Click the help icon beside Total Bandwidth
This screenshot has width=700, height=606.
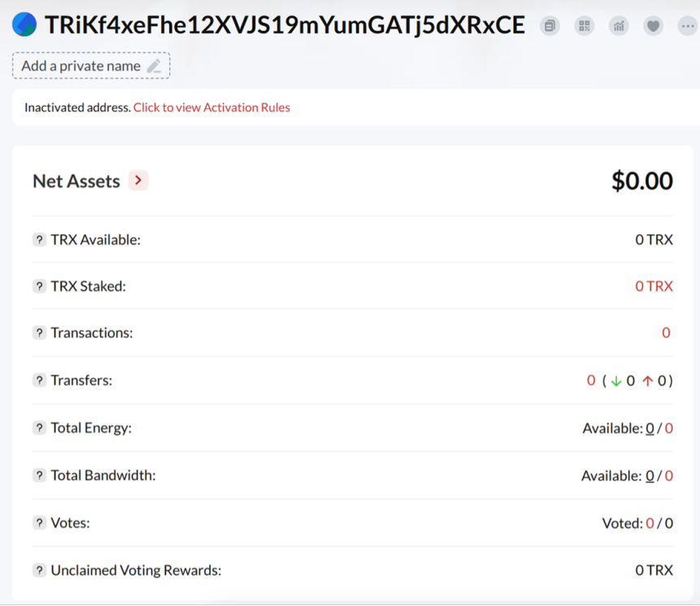pos(39,475)
